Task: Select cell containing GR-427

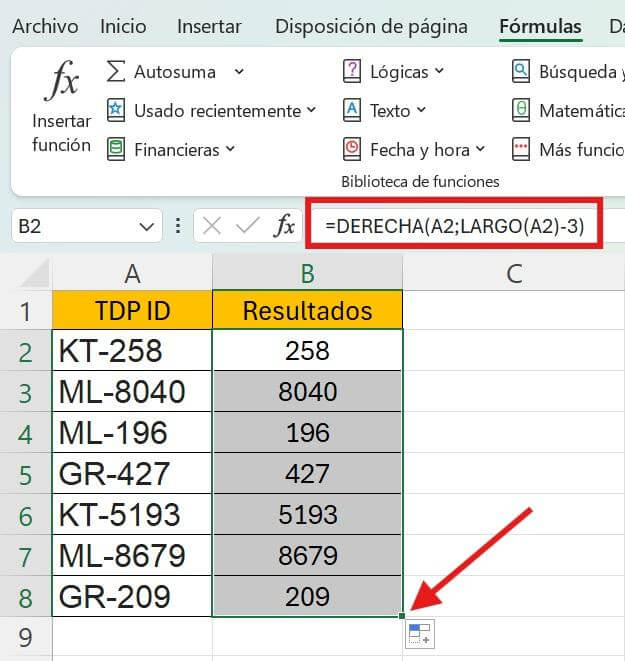Action: (132, 473)
